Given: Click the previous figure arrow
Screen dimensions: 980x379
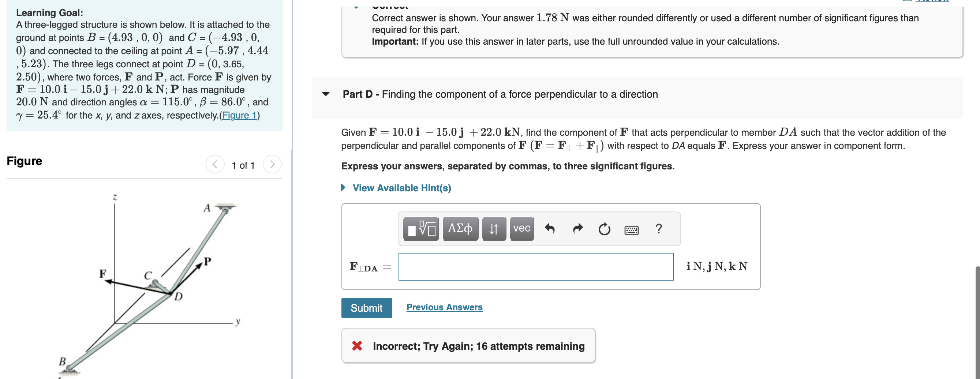Looking at the screenshot, I should click(x=215, y=164).
